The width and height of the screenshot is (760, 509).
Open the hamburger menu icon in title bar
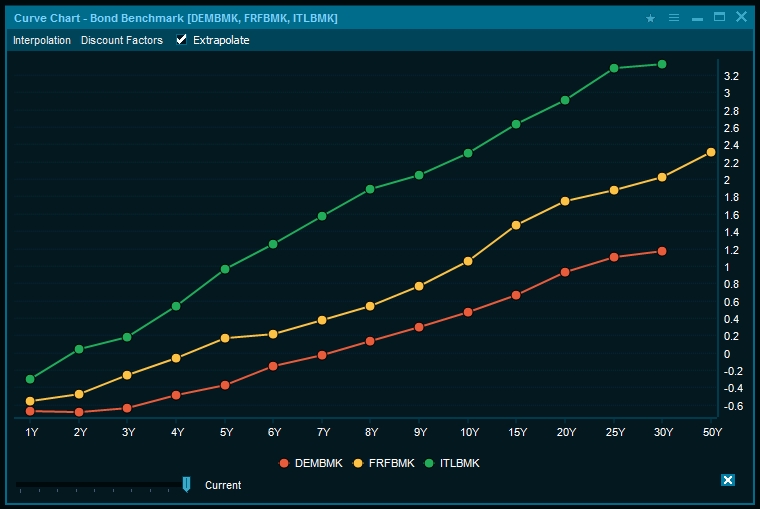[674, 18]
